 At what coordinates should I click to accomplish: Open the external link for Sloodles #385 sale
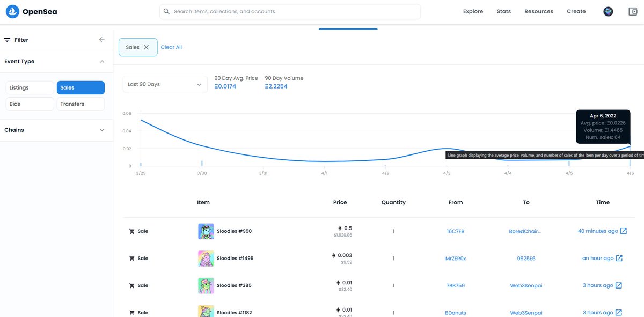619,285
